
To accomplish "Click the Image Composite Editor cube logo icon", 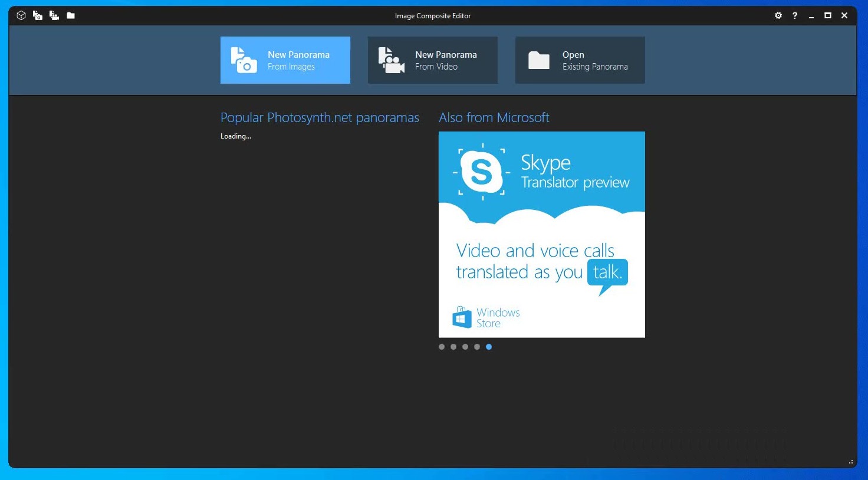I will (21, 15).
